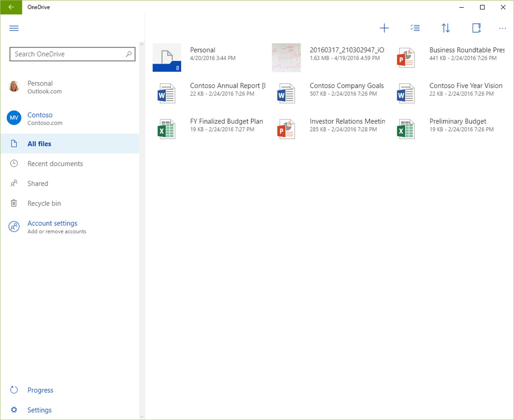Click the search magnifier in the search box
Image resolution: width=514 pixels, height=420 pixels.
coord(129,54)
